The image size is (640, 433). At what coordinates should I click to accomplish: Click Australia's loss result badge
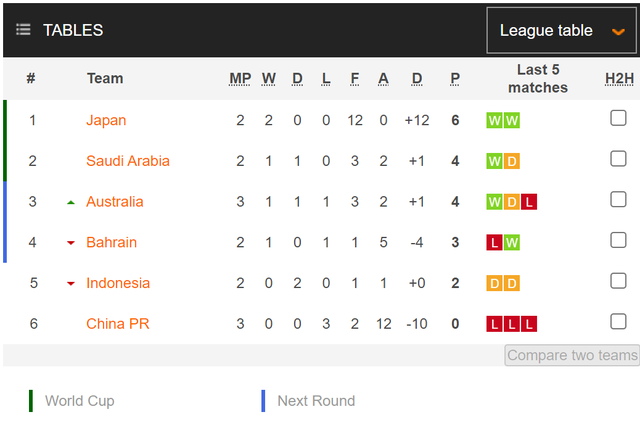(x=529, y=202)
